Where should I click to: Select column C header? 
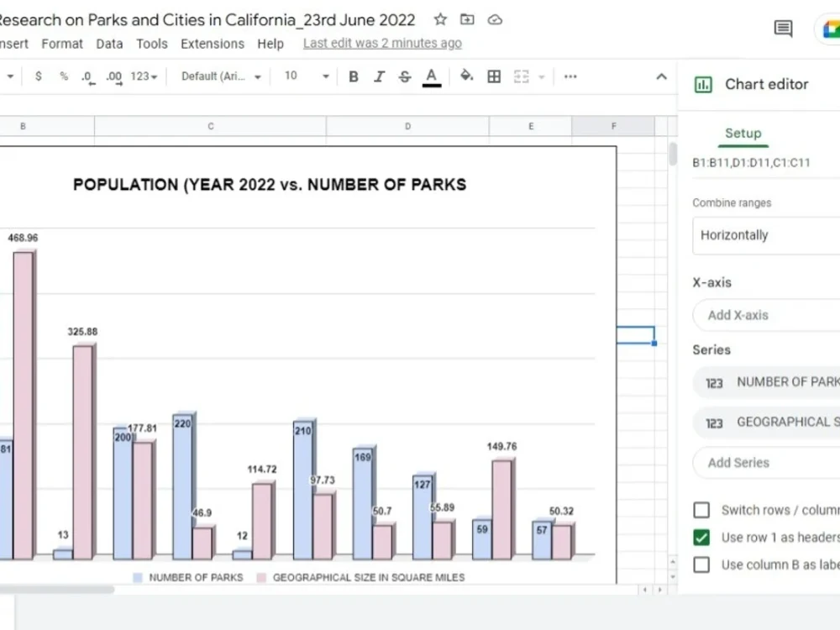pos(211,127)
